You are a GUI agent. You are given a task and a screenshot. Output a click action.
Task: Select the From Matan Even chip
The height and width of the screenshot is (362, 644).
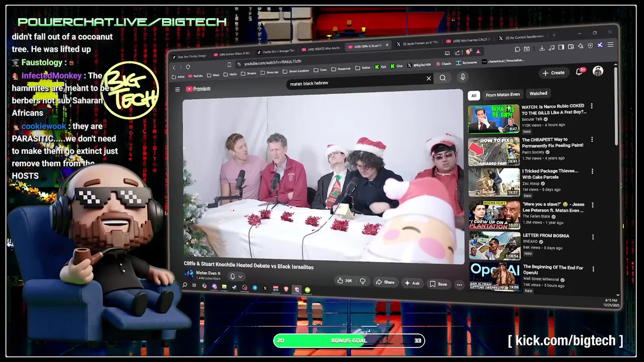[503, 95]
